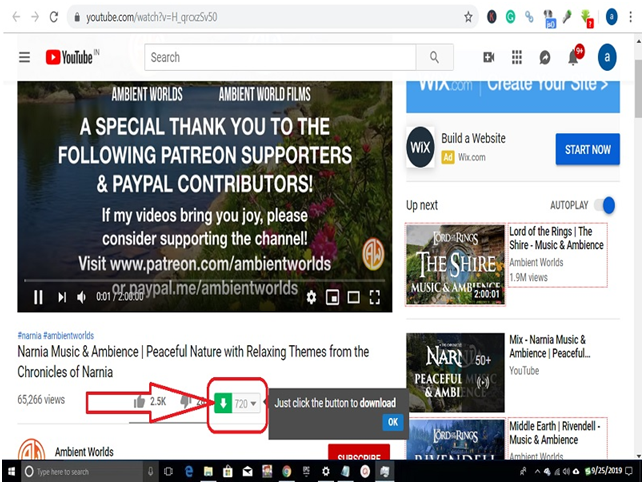The image size is (644, 484).
Task: Open the Action Center notifications icon
Action: (629, 472)
